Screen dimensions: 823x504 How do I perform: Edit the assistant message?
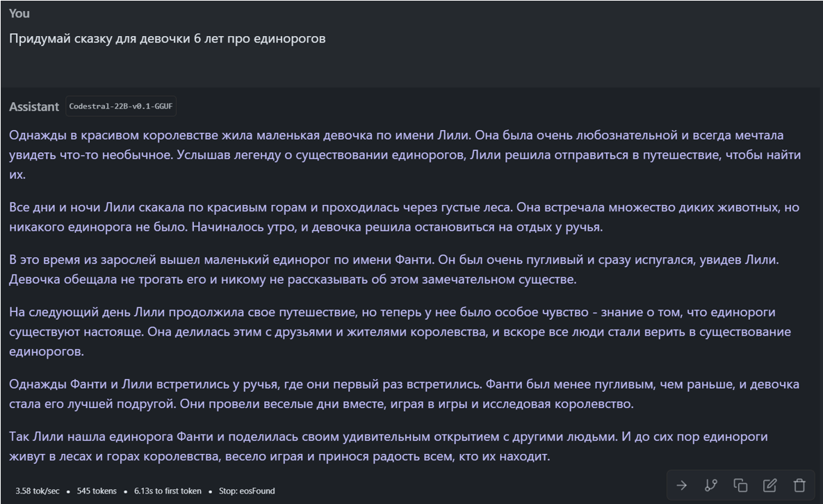(770, 485)
